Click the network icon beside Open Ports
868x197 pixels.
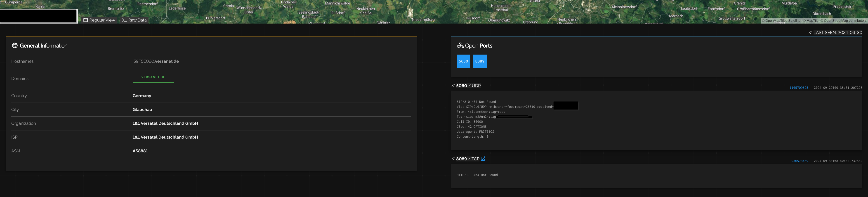click(x=460, y=46)
